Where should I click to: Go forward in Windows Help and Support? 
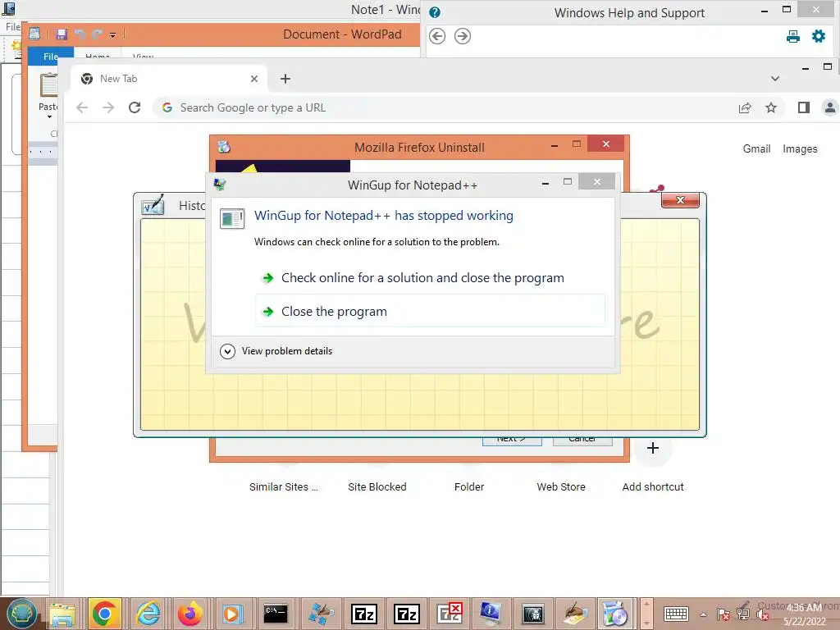point(463,36)
